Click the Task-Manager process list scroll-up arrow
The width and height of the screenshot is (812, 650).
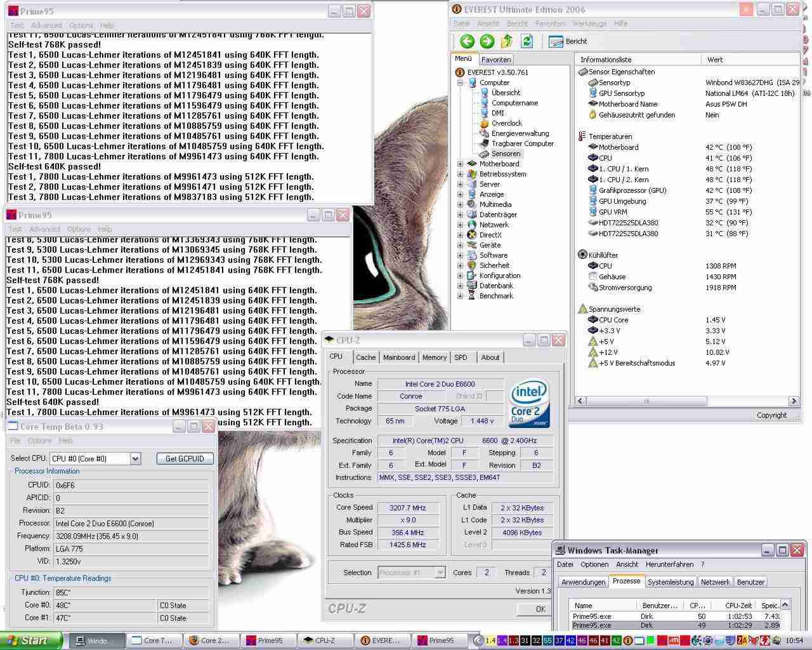[785, 605]
